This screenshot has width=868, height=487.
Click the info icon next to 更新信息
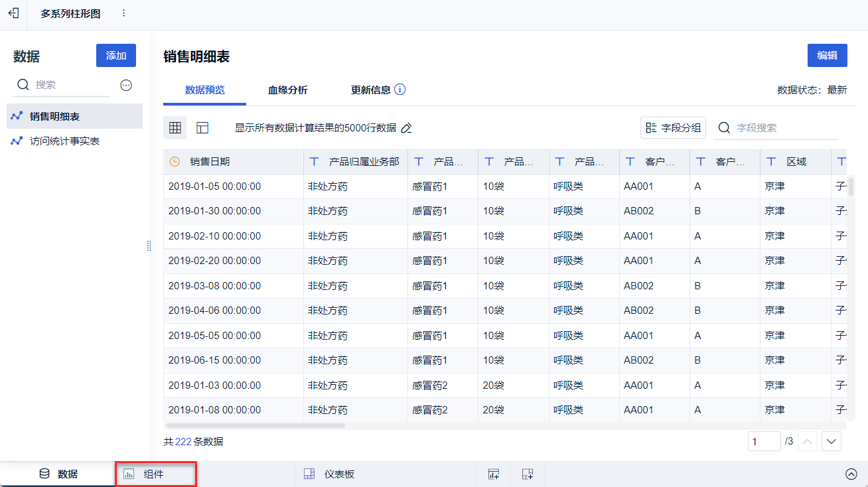click(x=399, y=90)
